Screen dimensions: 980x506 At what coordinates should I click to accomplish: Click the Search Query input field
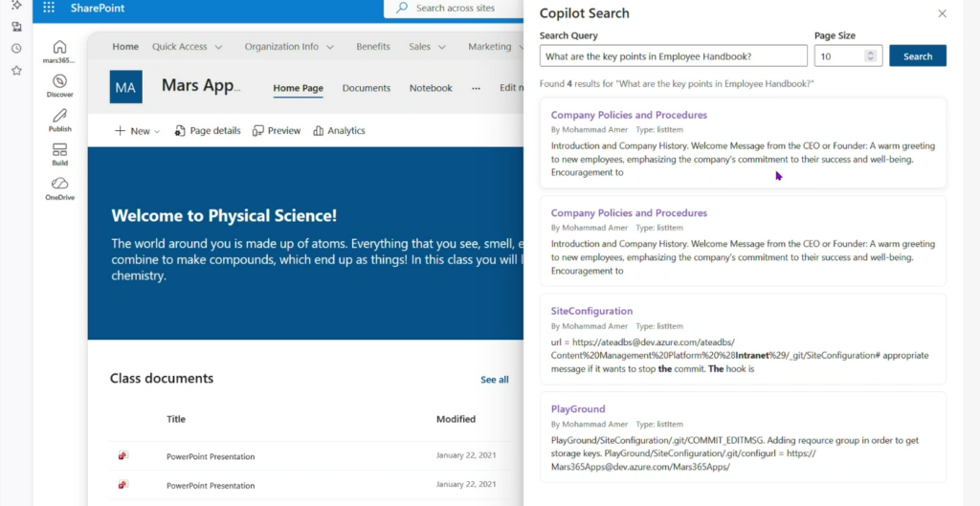(674, 56)
